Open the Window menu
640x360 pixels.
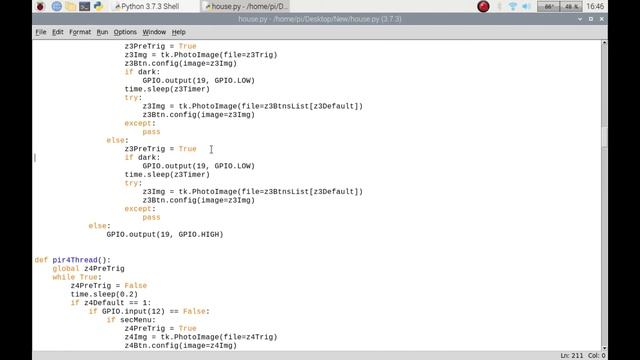point(154,32)
